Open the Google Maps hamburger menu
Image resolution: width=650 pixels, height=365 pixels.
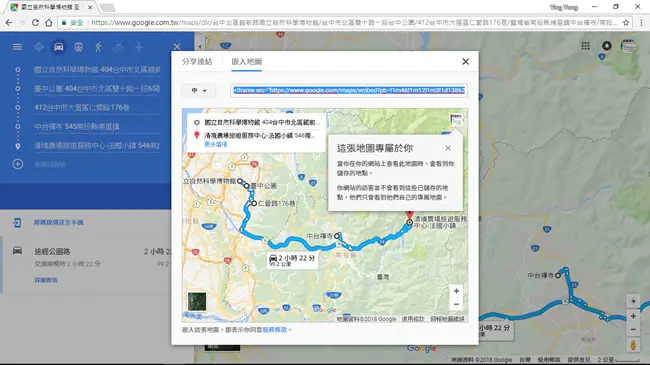point(17,47)
